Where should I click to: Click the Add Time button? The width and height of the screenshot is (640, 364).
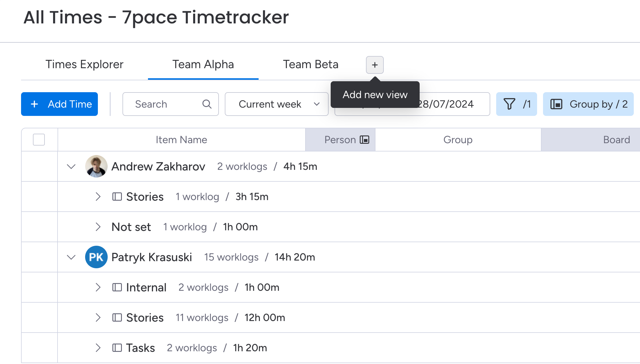59,104
